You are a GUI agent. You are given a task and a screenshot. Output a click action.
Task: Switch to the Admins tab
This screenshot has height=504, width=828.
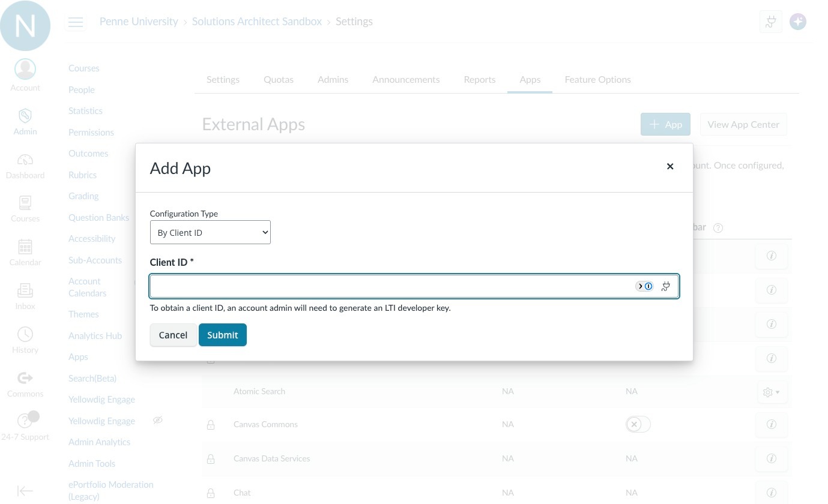pos(333,79)
